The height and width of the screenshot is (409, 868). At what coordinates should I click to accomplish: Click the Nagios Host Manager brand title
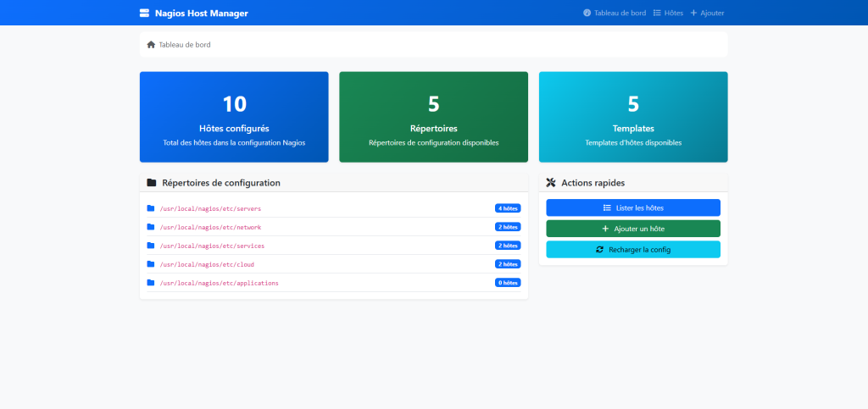[x=202, y=13]
